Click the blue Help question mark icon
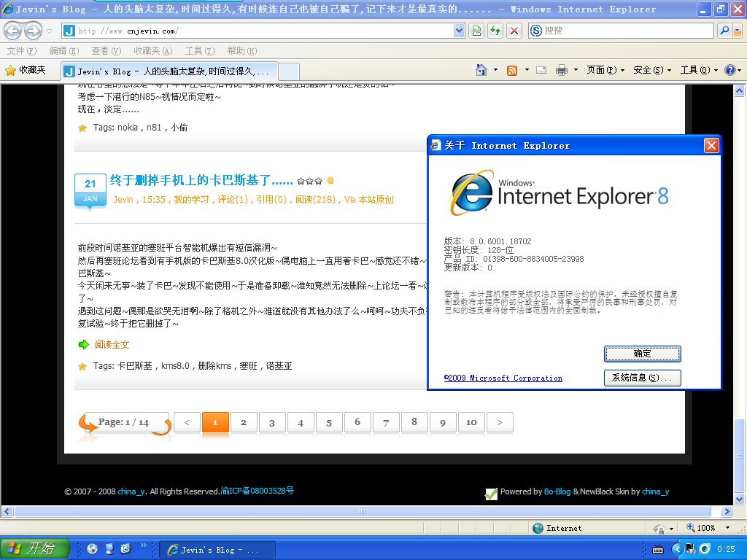This screenshot has height=560, width=747. pos(729,71)
